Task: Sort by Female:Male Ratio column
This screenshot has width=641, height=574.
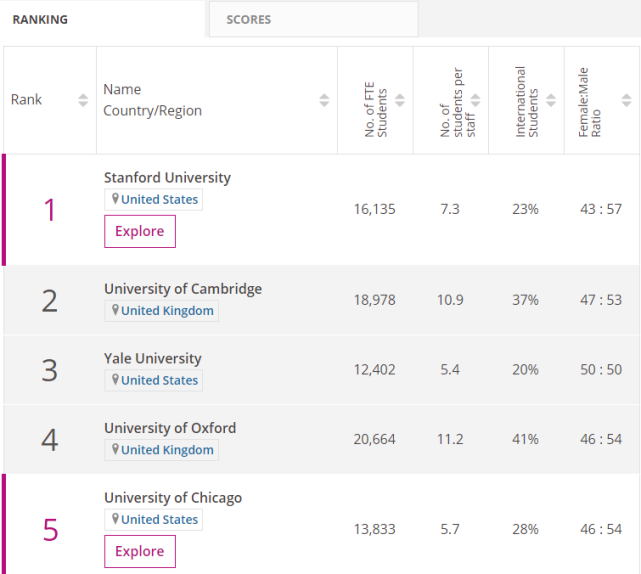Action: [x=626, y=100]
